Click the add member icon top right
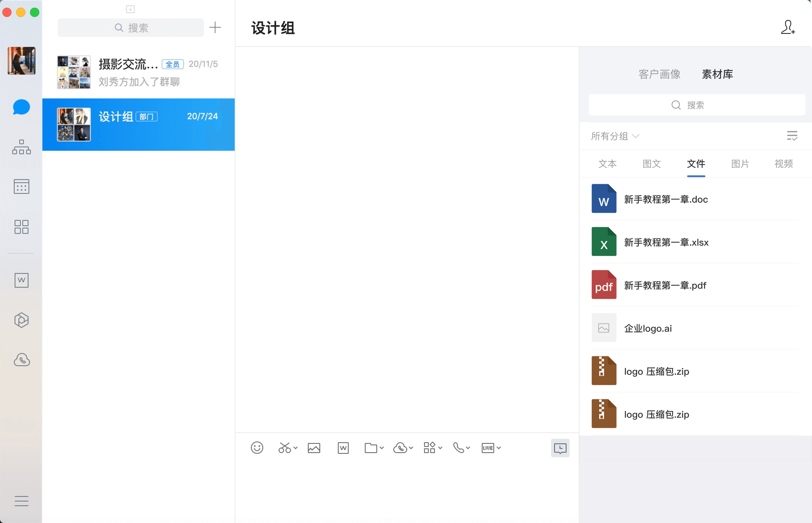Screen dimensions: 812x523 [788, 27]
